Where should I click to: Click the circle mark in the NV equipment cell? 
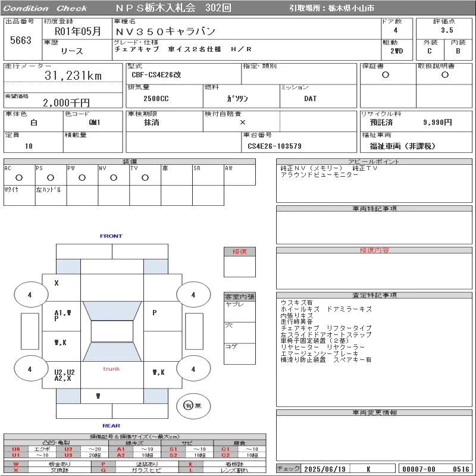pyautogui.click(x=114, y=177)
